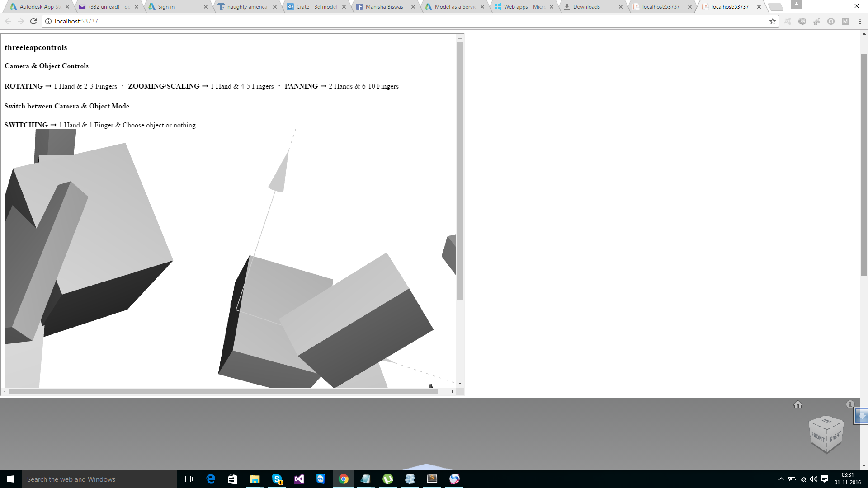Screen dimensions: 868x488
Task: Click the TOP face of the view cube
Action: point(826,422)
